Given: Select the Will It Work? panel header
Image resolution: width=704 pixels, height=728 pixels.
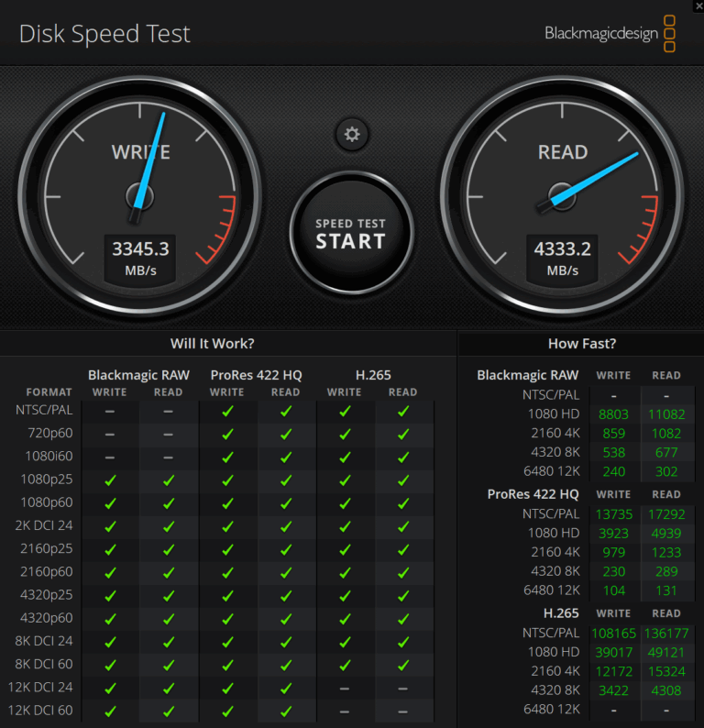Looking at the screenshot, I should click(212, 344).
